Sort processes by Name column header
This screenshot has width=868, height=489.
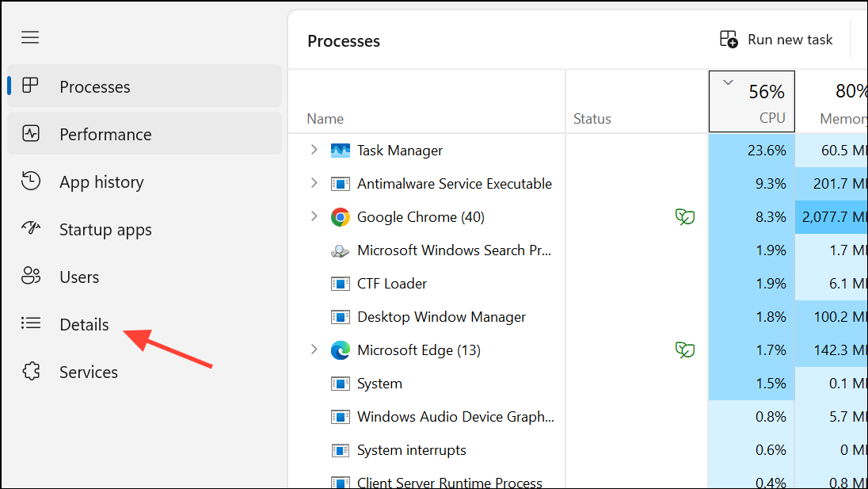coord(325,119)
